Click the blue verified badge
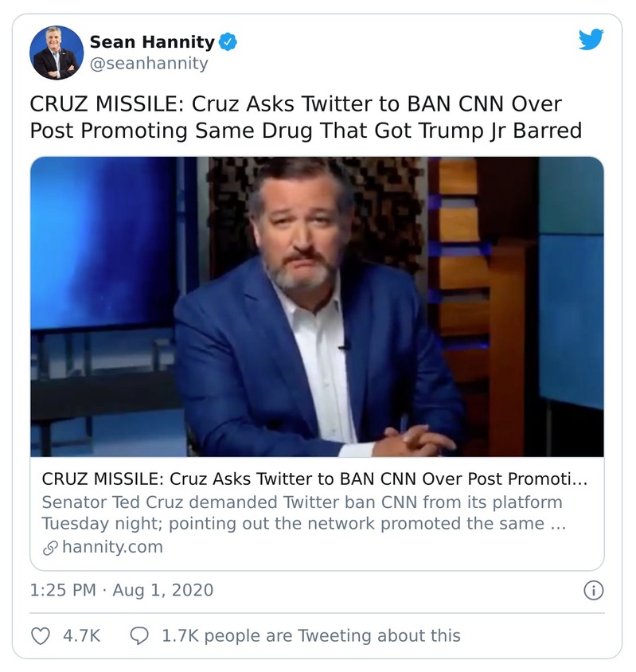 coord(227,41)
